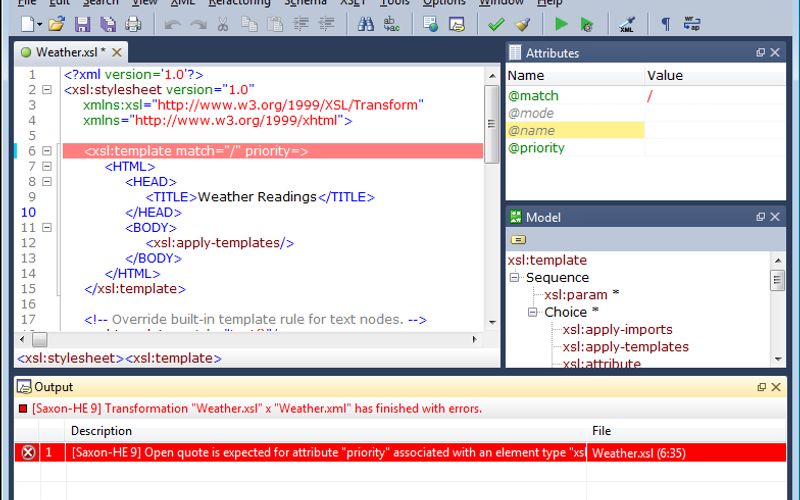The image size is (800, 500).
Task: Close the Weather.xsl tab
Action: [x=117, y=52]
